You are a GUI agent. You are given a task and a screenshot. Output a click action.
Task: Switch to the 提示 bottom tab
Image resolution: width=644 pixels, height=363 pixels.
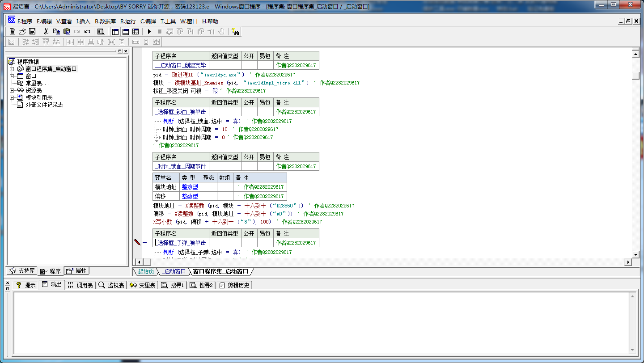[x=26, y=285]
